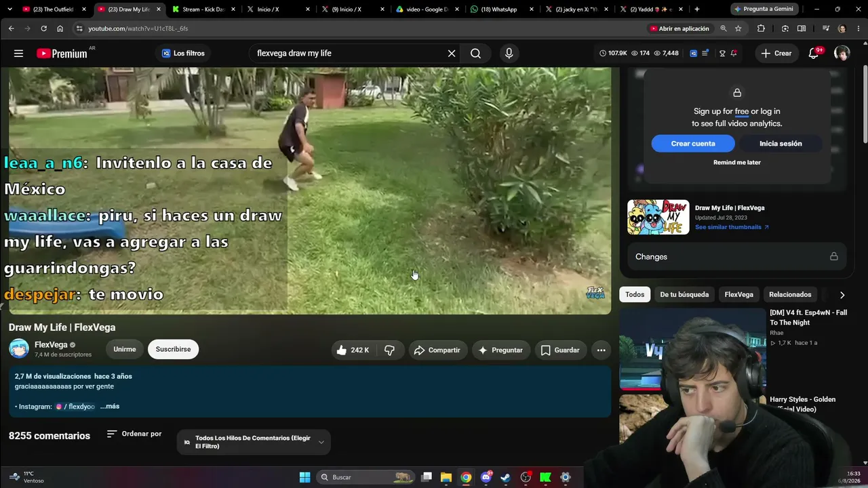Screen dimensions: 868x488
Task: Open the Chrome extensions puzzle icon
Action: point(761,28)
